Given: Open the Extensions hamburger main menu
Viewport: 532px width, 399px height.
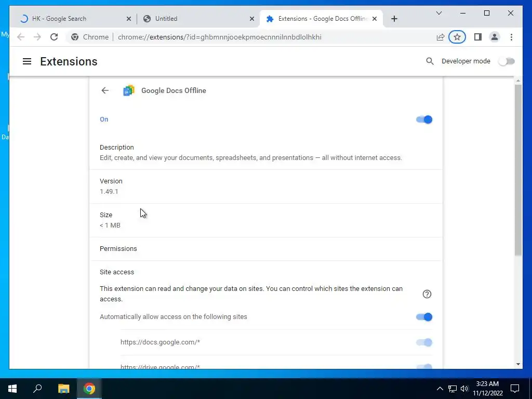Looking at the screenshot, I should [27, 61].
